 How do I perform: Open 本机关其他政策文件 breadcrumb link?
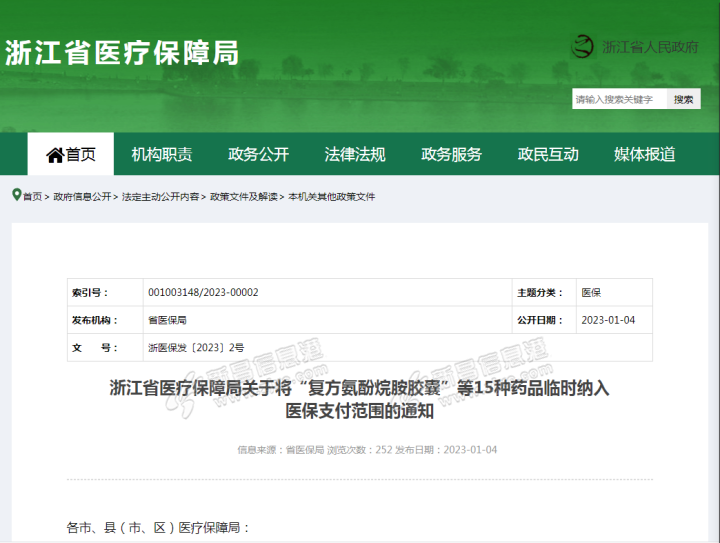point(331,197)
